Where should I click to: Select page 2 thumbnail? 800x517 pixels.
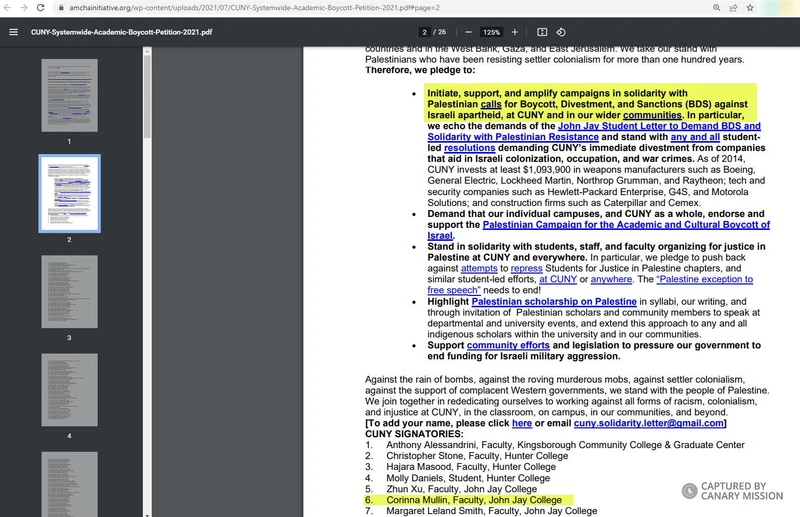[x=69, y=193]
